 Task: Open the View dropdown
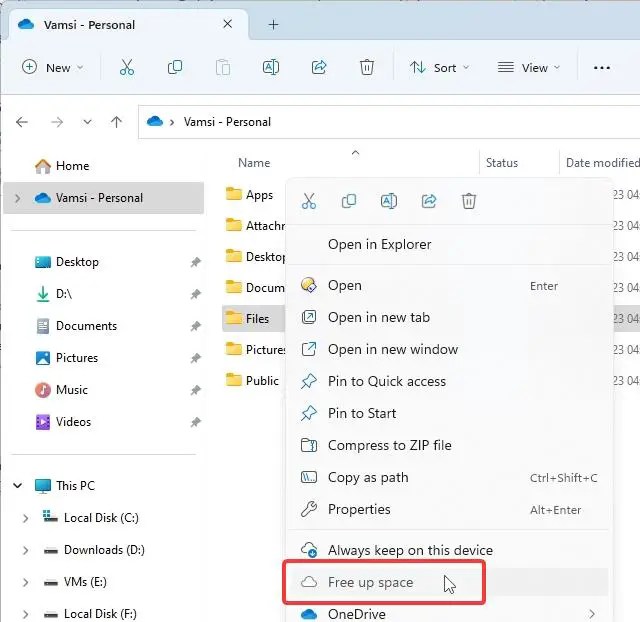tap(529, 68)
